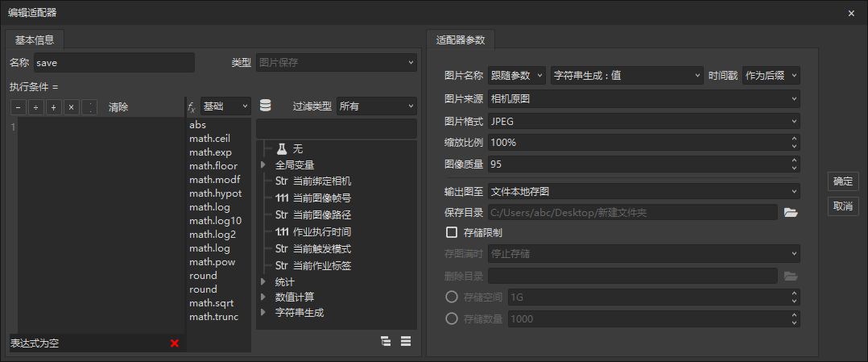Open folder browser for 保存目录
Screen dimensions: 868x362
coord(790,213)
